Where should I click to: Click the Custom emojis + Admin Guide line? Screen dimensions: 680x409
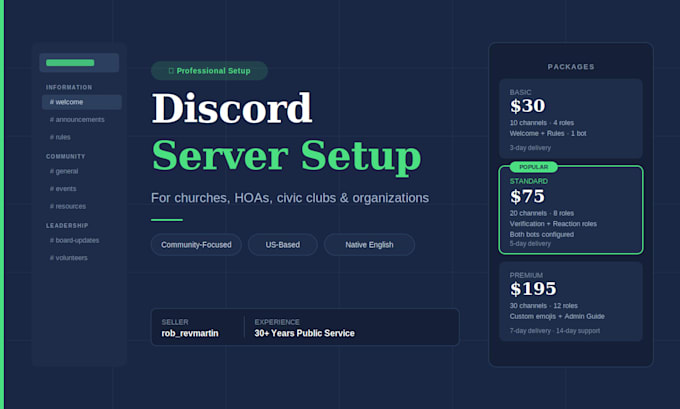click(x=557, y=316)
